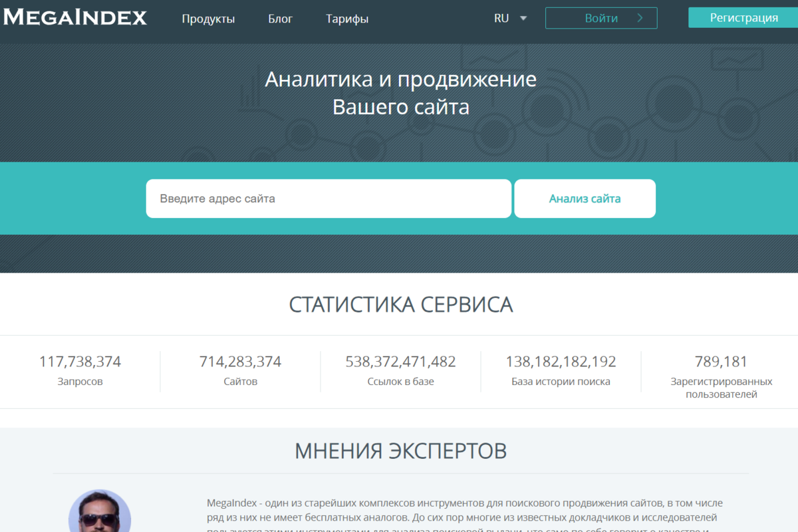
Task: Click the Ссылок в базе statistic
Action: [x=401, y=371]
